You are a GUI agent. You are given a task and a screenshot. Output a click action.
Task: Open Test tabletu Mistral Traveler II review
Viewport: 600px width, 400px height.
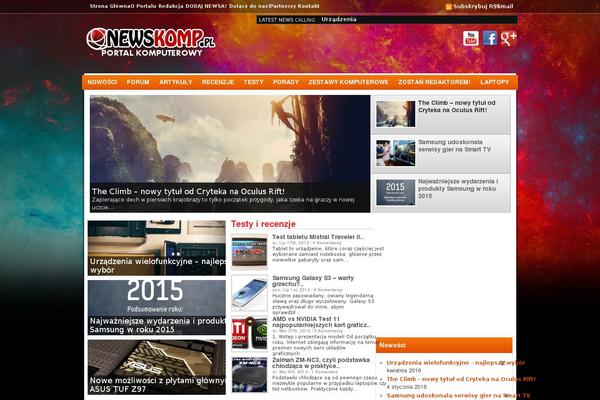[318, 237]
